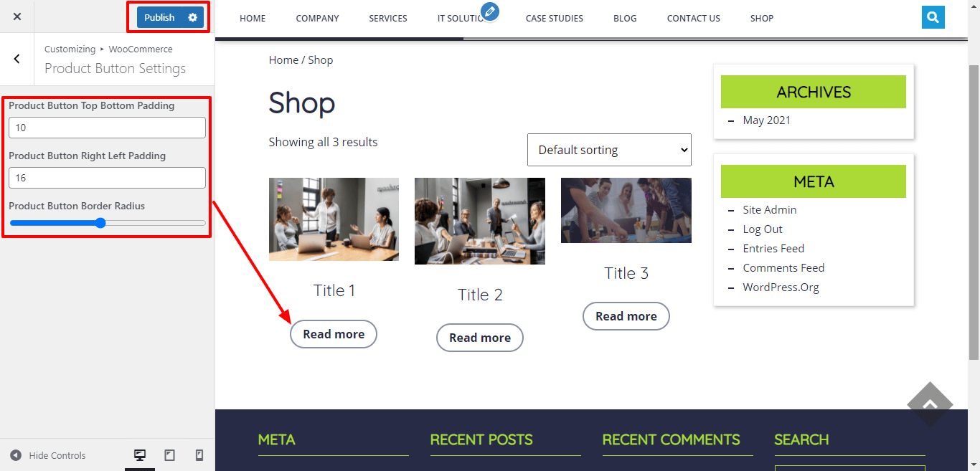980x471 pixels.
Task: Open the May 2021 archive link
Action: click(x=767, y=120)
